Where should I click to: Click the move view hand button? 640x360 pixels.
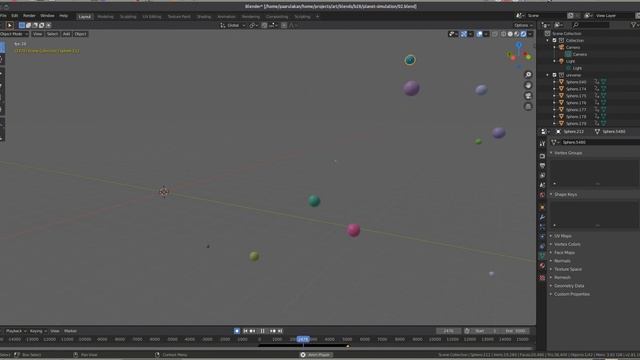point(528,85)
